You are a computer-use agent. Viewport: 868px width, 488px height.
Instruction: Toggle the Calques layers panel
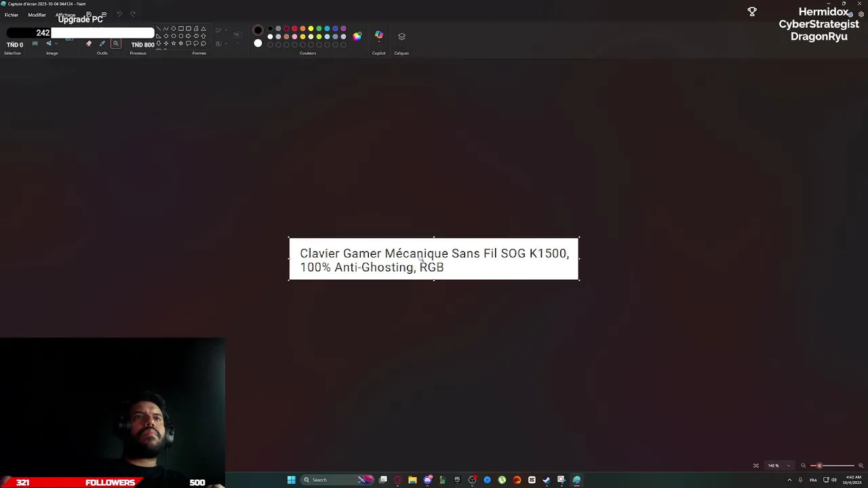point(401,37)
